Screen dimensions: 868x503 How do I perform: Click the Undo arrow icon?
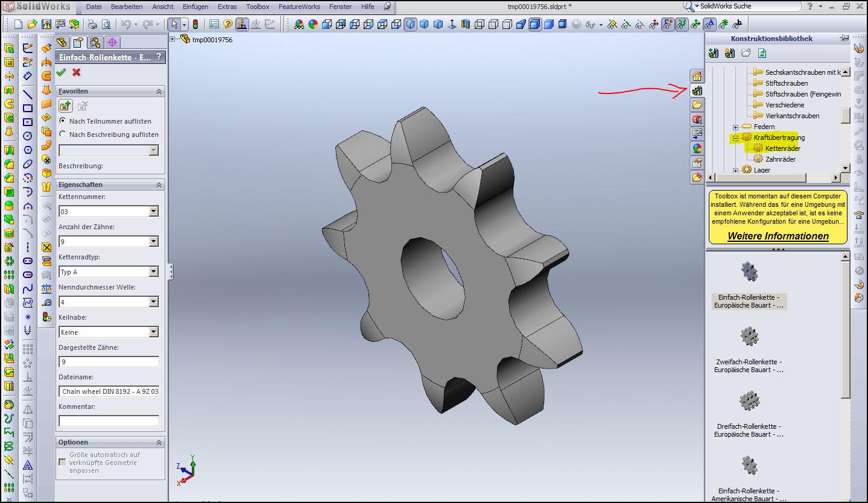click(x=125, y=25)
